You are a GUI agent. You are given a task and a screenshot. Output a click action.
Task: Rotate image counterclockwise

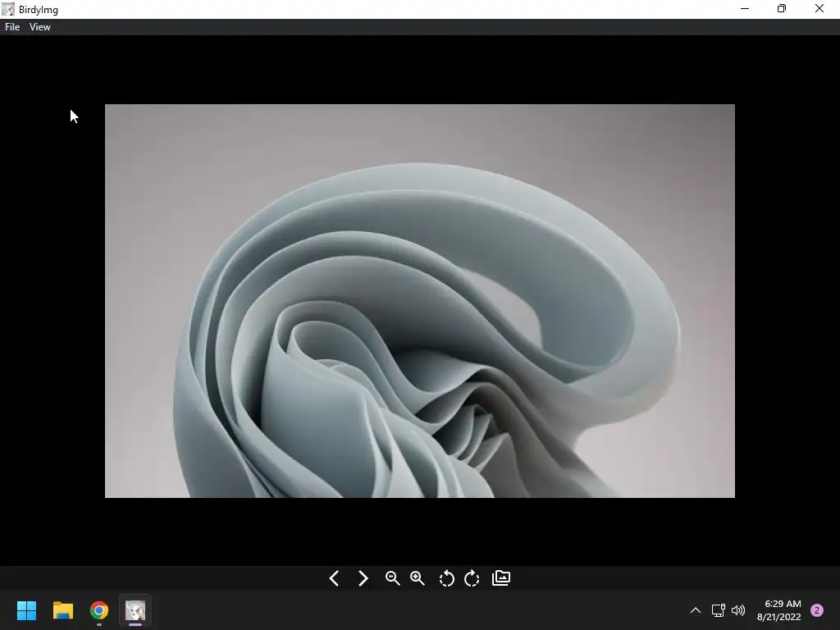446,578
